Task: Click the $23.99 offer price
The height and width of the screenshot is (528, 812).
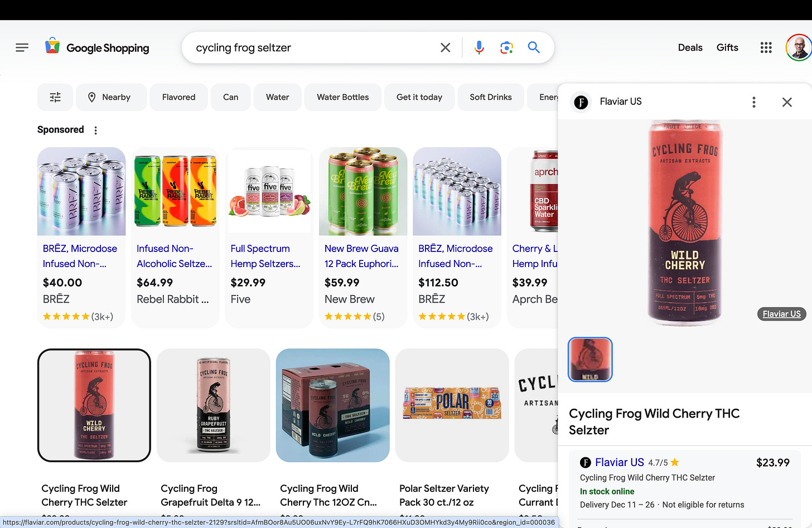Action: click(x=772, y=462)
